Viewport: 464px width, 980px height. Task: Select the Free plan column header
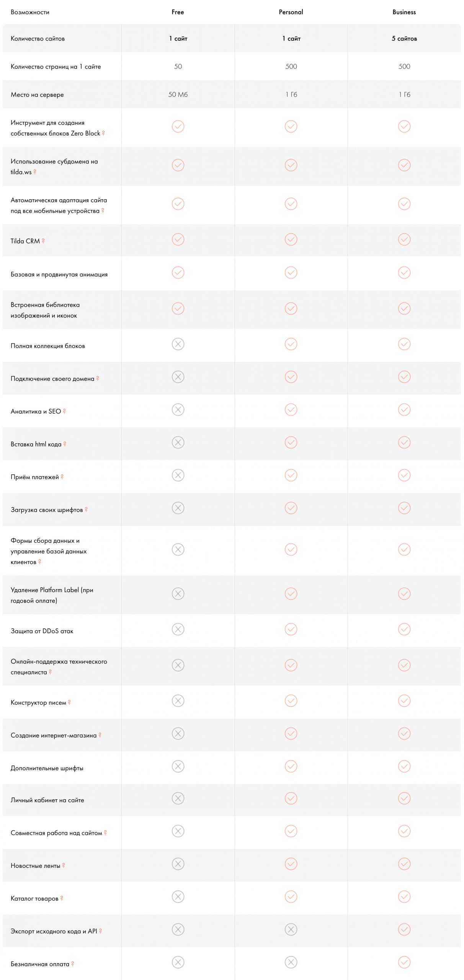[x=178, y=12]
